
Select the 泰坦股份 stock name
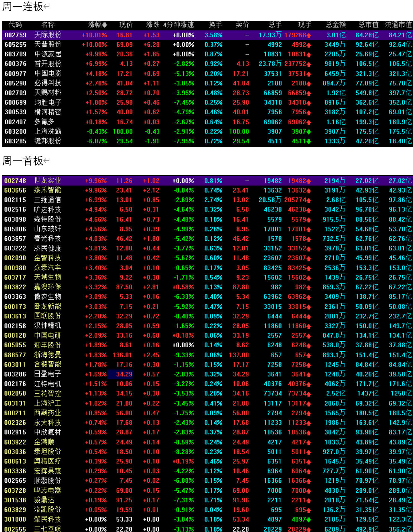(48, 451)
